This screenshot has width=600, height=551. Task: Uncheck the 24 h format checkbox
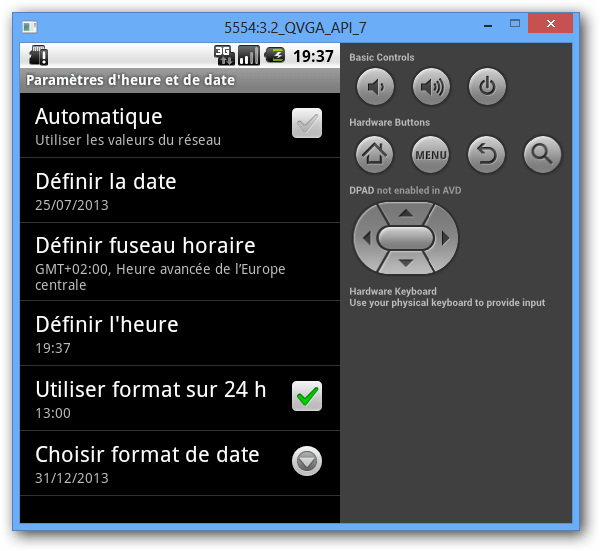[306, 396]
